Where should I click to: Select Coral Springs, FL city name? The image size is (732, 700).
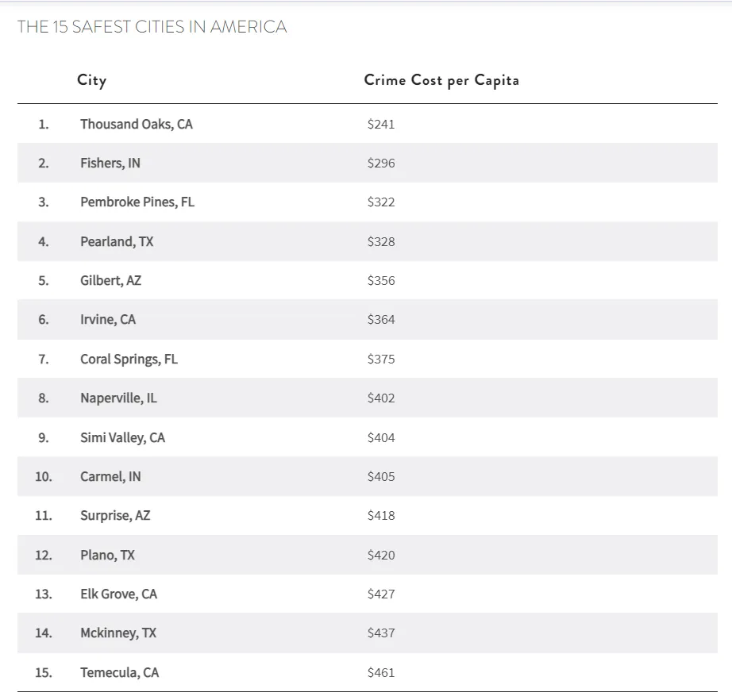[x=129, y=359]
